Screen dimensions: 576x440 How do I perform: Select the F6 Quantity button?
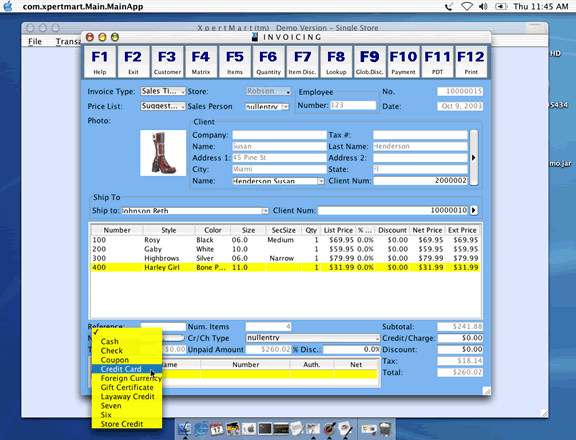[x=269, y=62]
